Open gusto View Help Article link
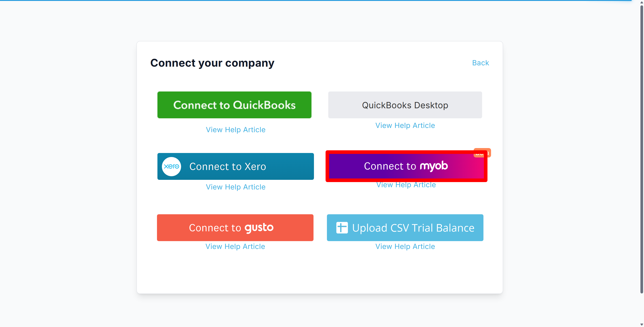644x327 pixels. click(x=235, y=246)
